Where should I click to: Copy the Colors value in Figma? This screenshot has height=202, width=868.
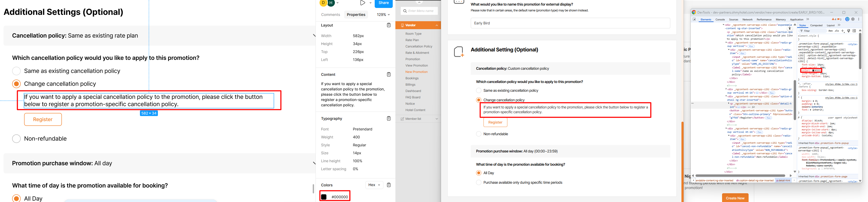click(388, 185)
